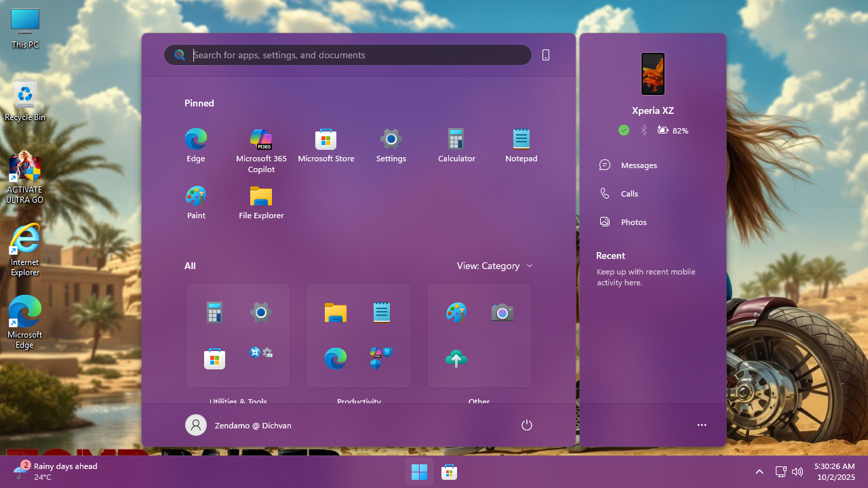Click the phone Bluetooth status icon
The width and height of the screenshot is (868, 488).
644,130
